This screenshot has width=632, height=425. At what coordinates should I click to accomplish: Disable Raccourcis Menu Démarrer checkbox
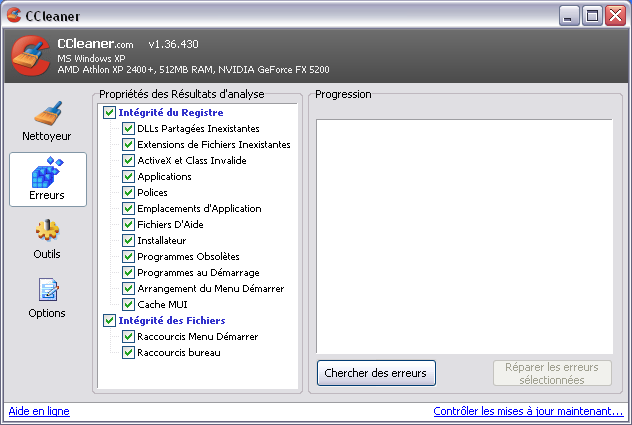(x=128, y=336)
